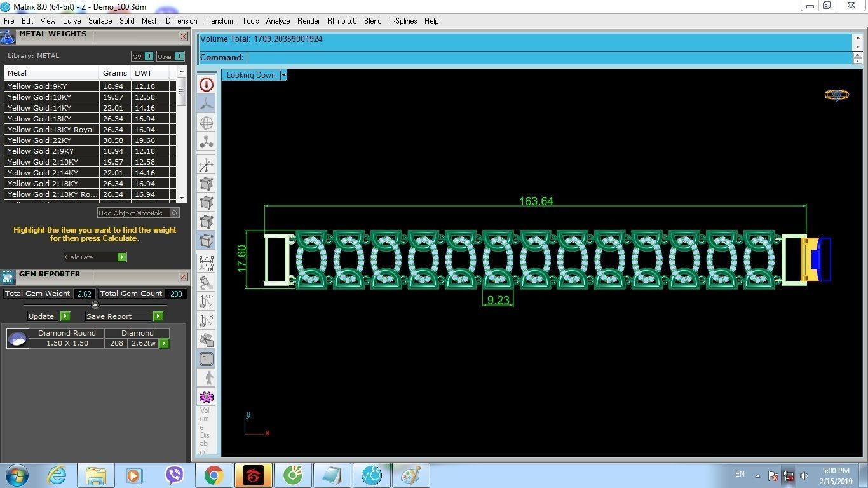Click the X dimension snap icon
The width and height of the screenshot is (868, 488).
[207, 263]
